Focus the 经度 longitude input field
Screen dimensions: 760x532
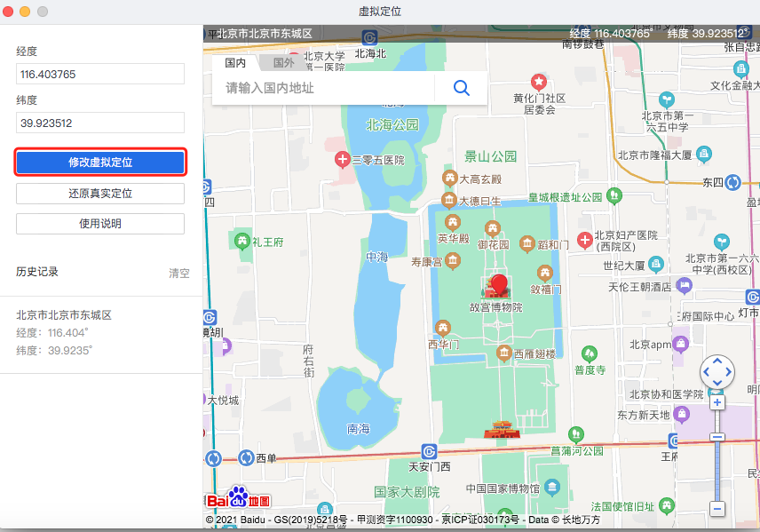[x=100, y=75]
